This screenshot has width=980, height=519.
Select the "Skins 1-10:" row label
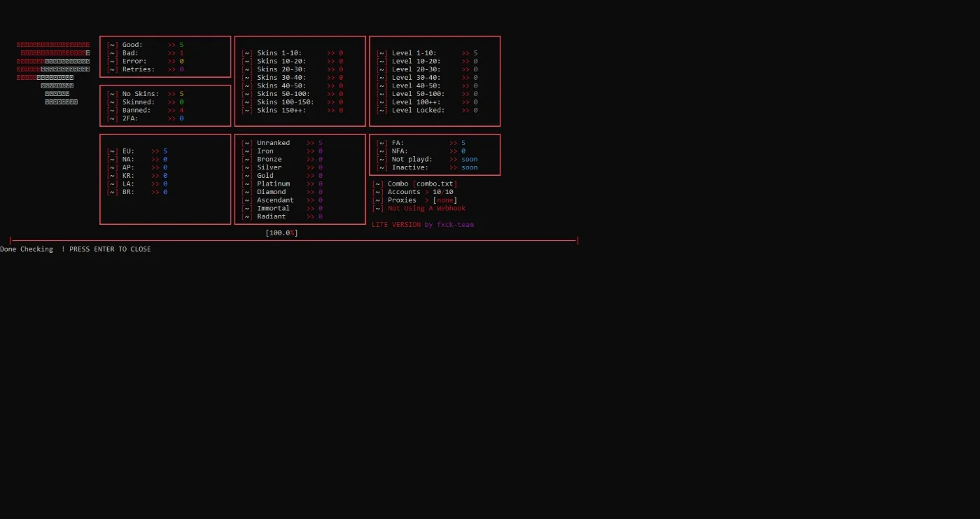coord(279,53)
